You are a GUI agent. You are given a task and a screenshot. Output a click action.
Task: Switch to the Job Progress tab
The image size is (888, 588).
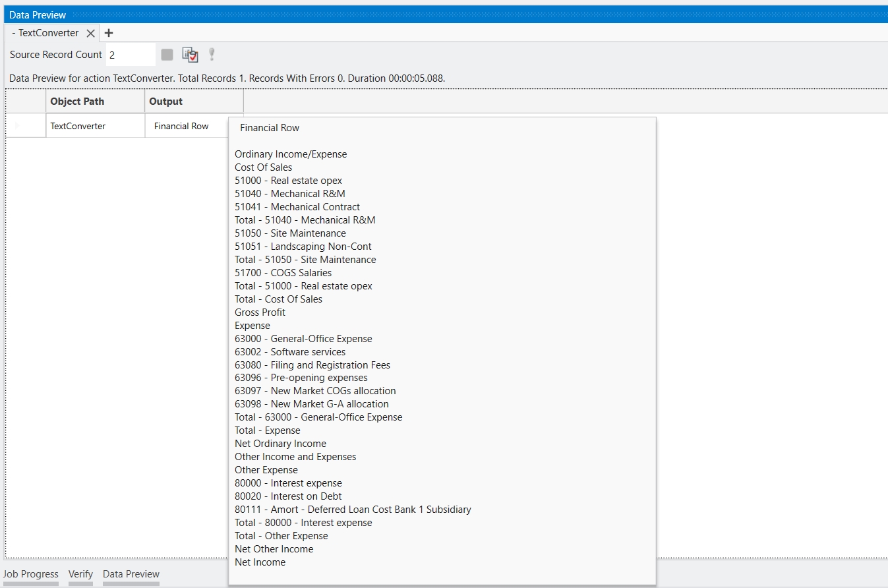click(x=31, y=574)
